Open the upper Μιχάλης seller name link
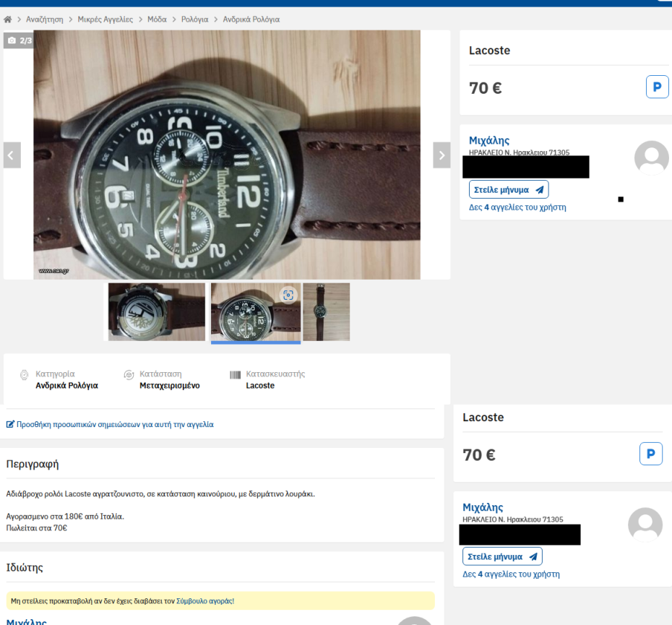This screenshot has width=672, height=625. [489, 141]
